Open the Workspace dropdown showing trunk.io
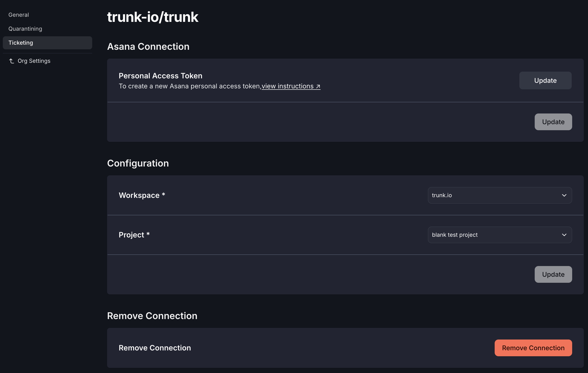588x373 pixels. pyautogui.click(x=500, y=195)
